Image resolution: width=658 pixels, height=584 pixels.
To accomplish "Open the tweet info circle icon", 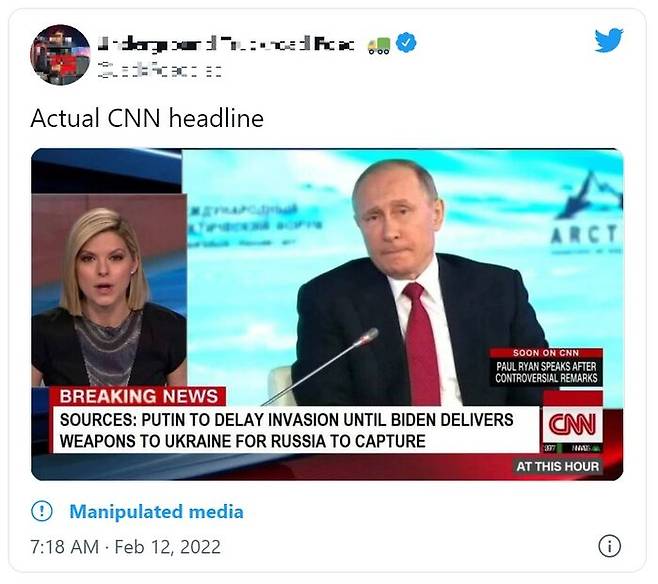I will tap(609, 546).
